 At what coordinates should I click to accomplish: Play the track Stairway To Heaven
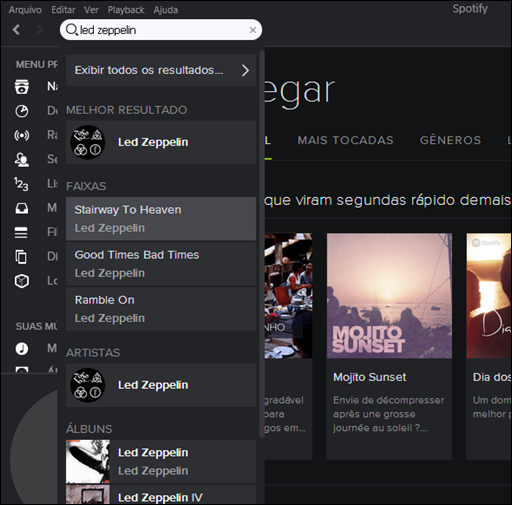(x=161, y=219)
